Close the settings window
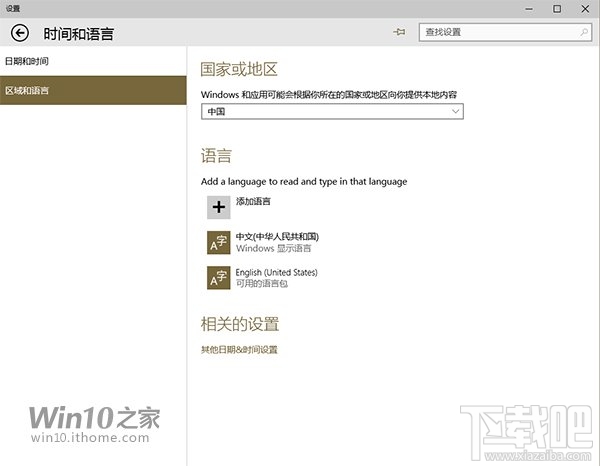The image size is (600, 466). click(585, 9)
